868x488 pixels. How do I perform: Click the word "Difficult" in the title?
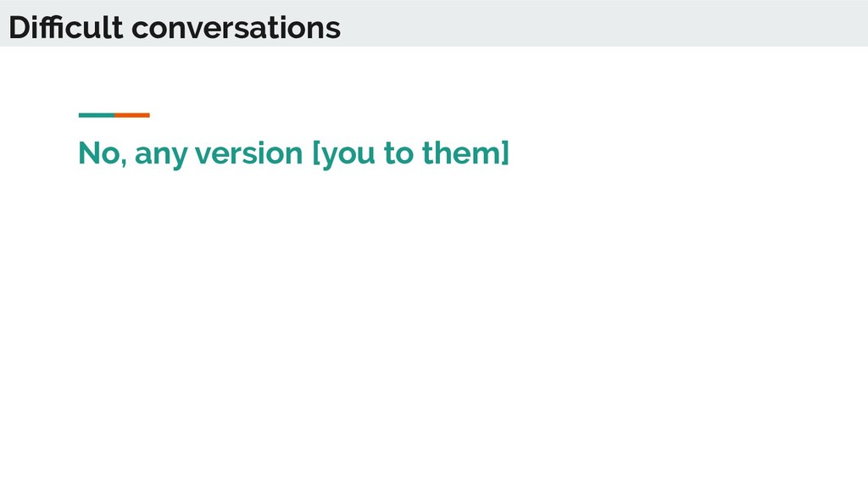[66, 27]
